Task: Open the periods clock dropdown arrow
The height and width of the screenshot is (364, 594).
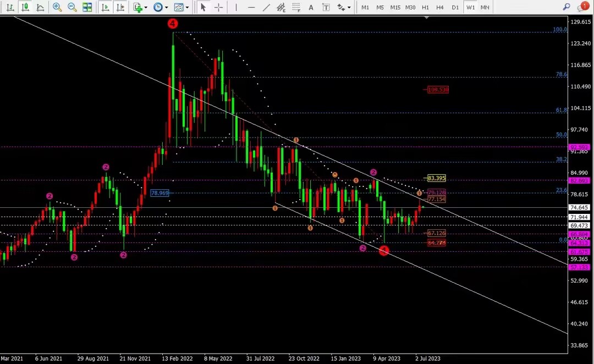Action: pos(166,8)
